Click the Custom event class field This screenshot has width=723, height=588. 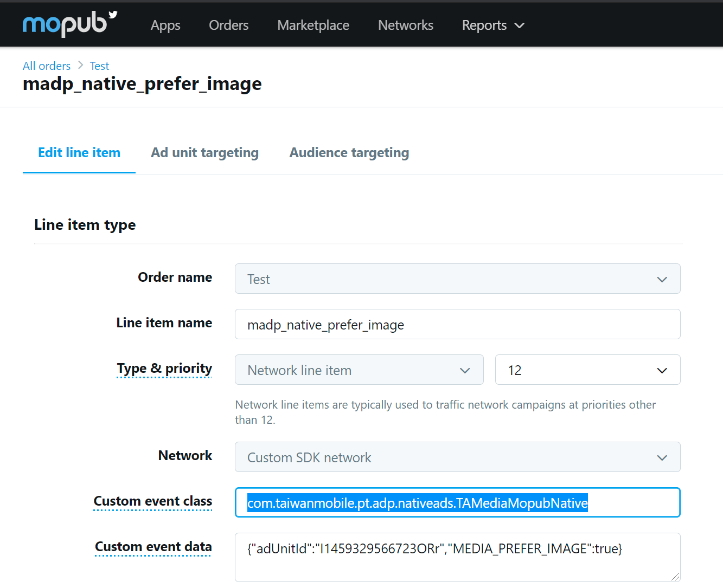tap(458, 502)
